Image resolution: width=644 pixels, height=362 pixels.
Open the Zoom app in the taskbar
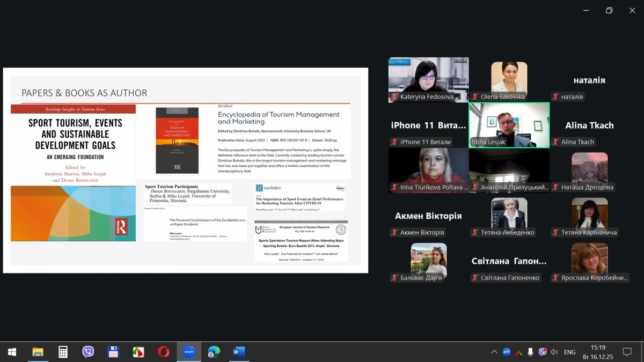coord(188,352)
